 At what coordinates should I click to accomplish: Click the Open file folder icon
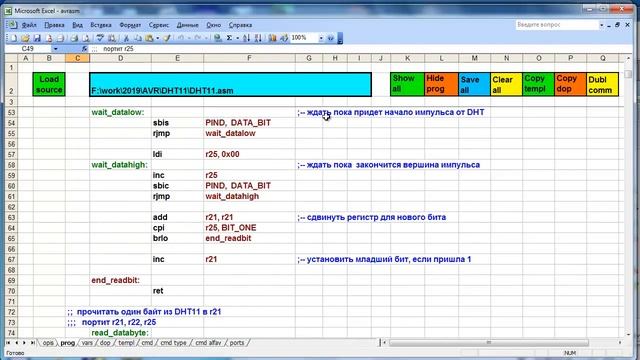pyautogui.click(x=25, y=38)
